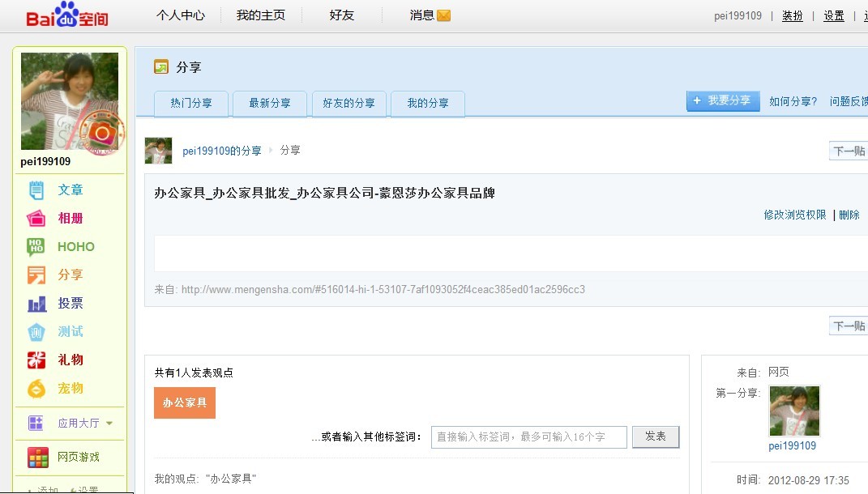This screenshot has height=494, width=868.
Task: Click 删除 link for the post
Action: coord(849,215)
